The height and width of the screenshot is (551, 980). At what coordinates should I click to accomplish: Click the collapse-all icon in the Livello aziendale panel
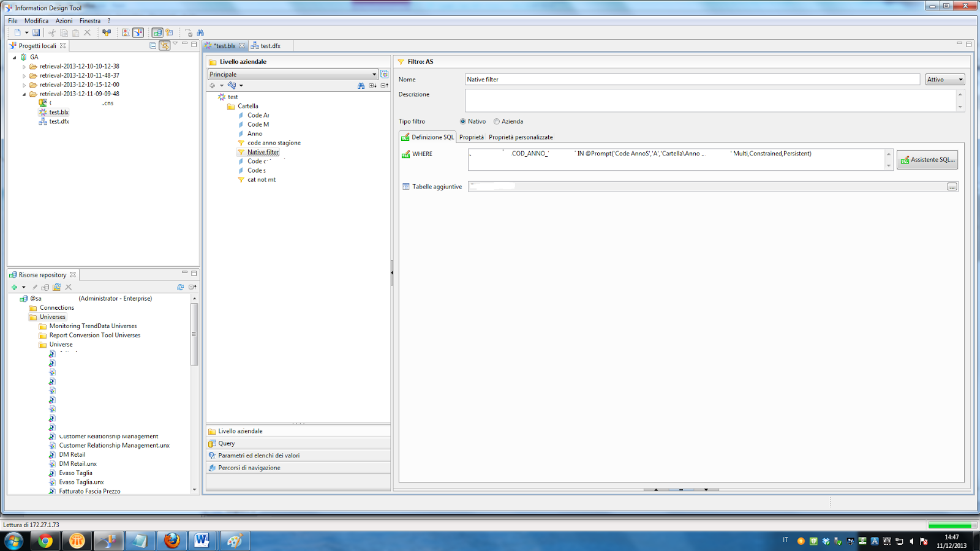pyautogui.click(x=383, y=85)
